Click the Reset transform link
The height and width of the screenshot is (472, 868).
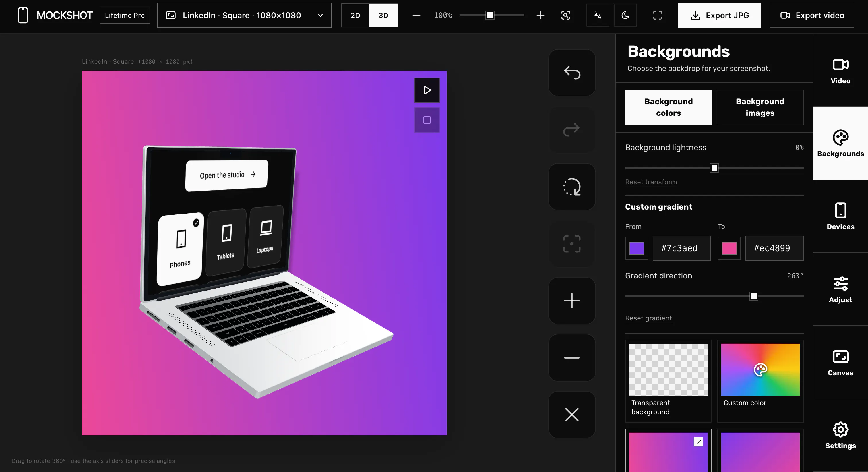[651, 182]
